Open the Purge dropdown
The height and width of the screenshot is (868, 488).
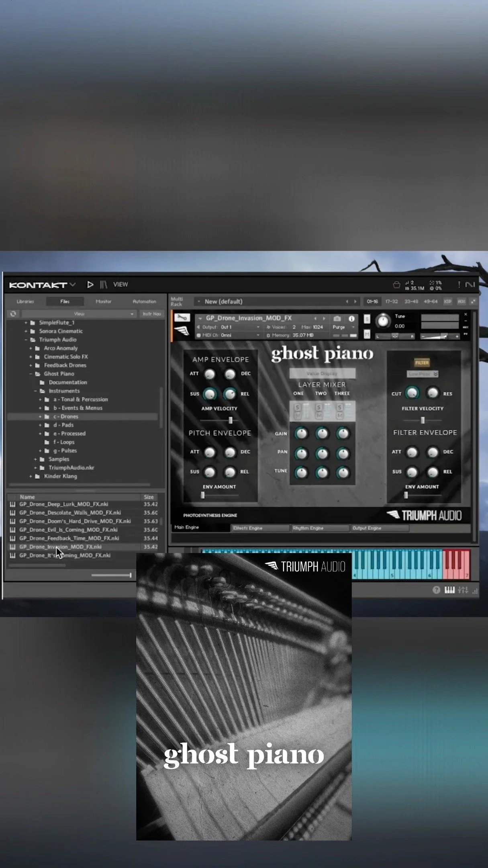coord(343,327)
